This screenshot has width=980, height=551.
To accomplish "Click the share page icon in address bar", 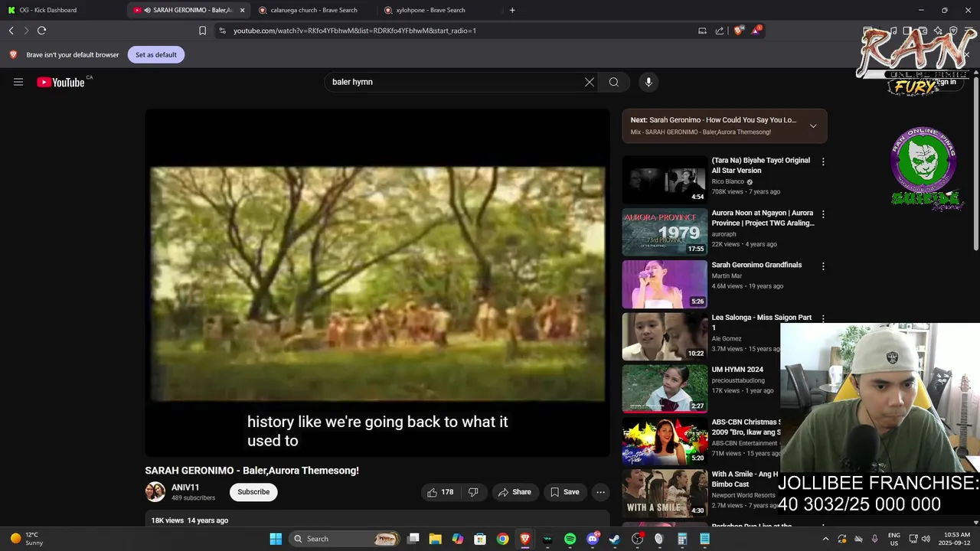I will tap(720, 31).
